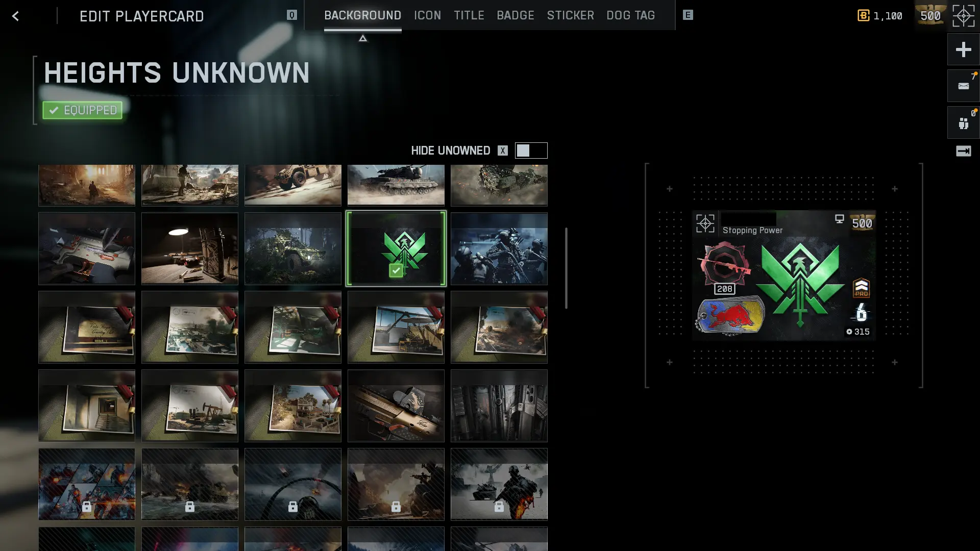Open the friends squad icon
Screen dimensions: 980x551
tap(963, 123)
